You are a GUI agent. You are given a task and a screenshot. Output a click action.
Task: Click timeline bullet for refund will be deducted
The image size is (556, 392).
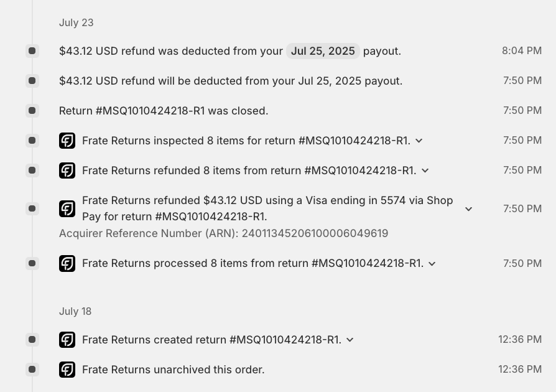coord(32,81)
